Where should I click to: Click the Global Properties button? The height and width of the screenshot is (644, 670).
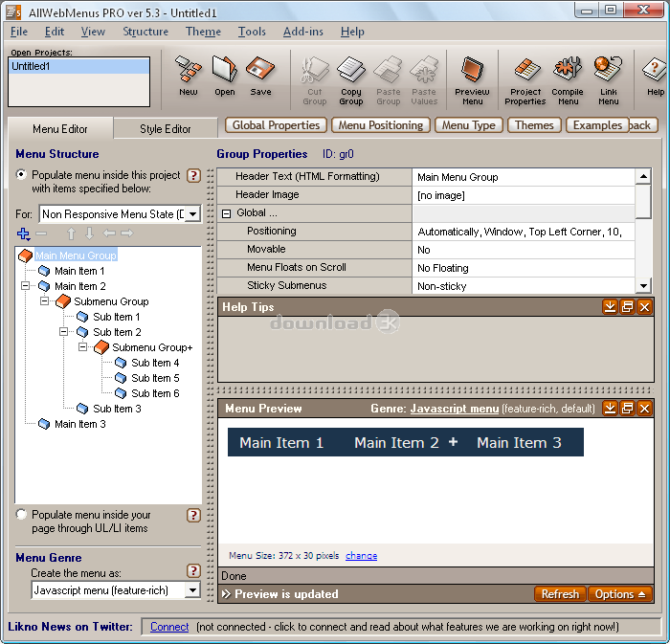pyautogui.click(x=276, y=125)
